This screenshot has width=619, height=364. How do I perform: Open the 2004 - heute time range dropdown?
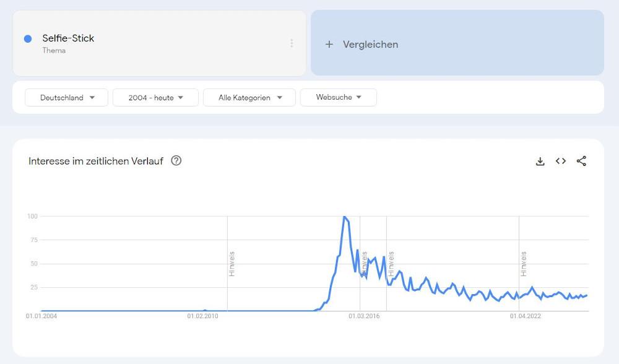click(155, 97)
